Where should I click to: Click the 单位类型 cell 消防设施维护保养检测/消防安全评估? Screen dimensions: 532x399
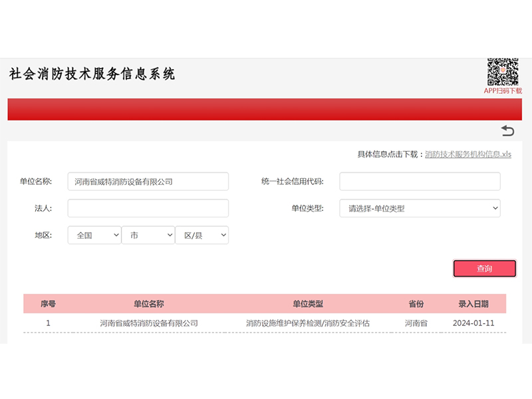pos(308,323)
